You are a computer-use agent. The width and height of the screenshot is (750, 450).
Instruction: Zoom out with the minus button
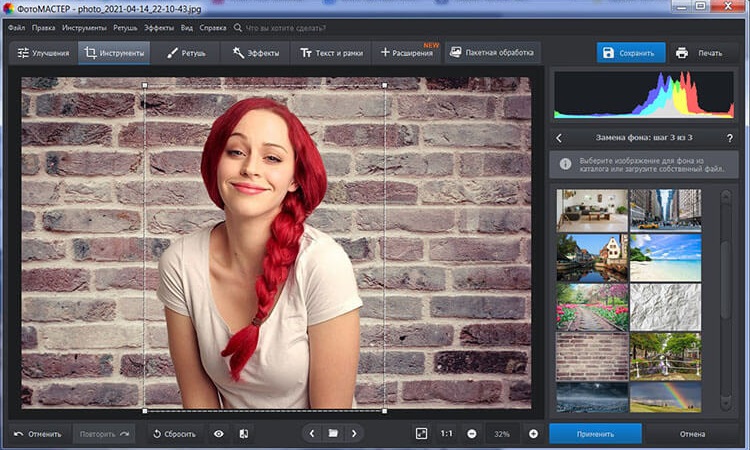click(472, 434)
